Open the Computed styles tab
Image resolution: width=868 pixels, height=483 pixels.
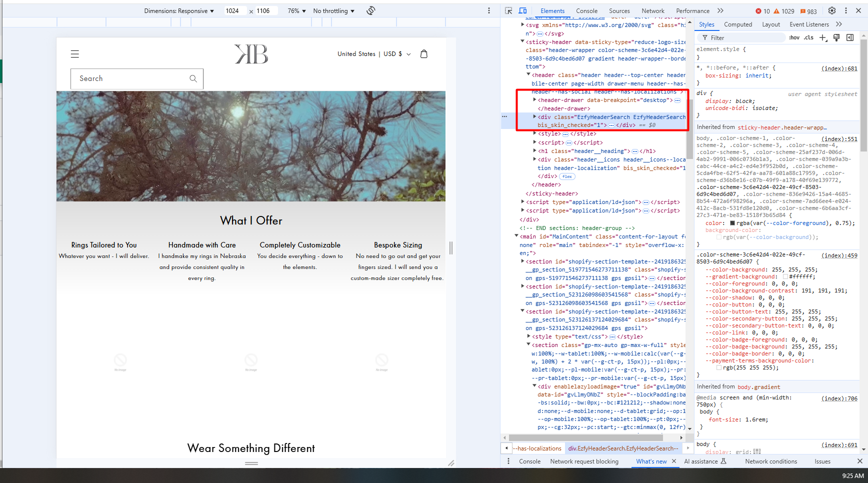(x=737, y=24)
